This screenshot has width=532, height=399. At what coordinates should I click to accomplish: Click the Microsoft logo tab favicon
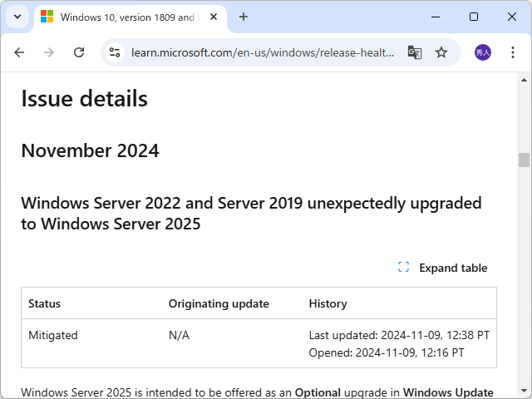[x=47, y=17]
